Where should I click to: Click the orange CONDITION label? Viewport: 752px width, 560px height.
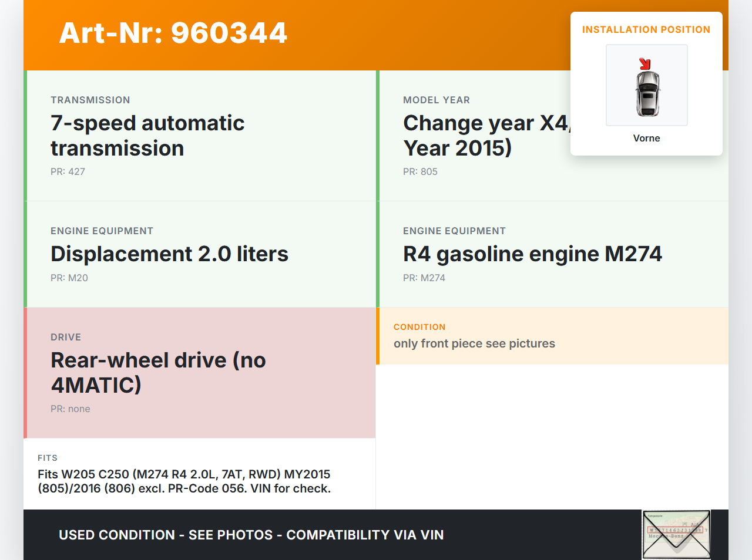coord(419,327)
